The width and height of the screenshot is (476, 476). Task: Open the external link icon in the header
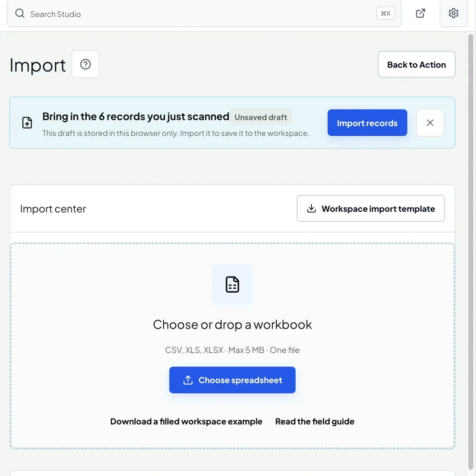[x=420, y=13]
